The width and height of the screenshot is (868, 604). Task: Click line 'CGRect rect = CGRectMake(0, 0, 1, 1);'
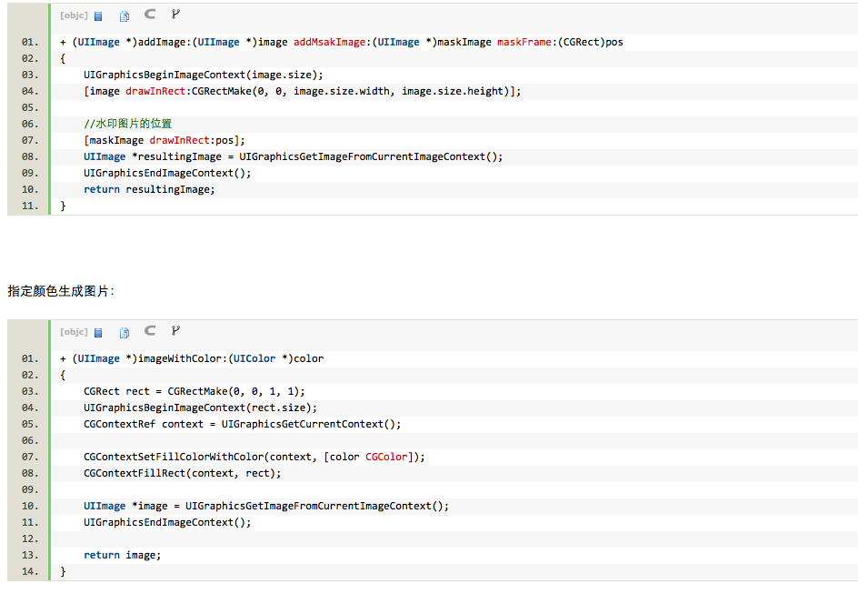pyautogui.click(x=195, y=391)
